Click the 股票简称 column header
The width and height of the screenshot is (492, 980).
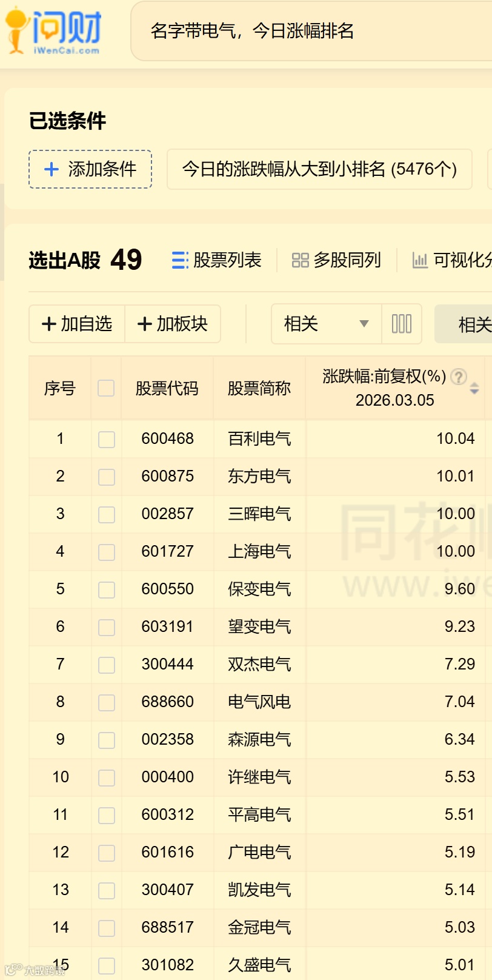pyautogui.click(x=259, y=388)
